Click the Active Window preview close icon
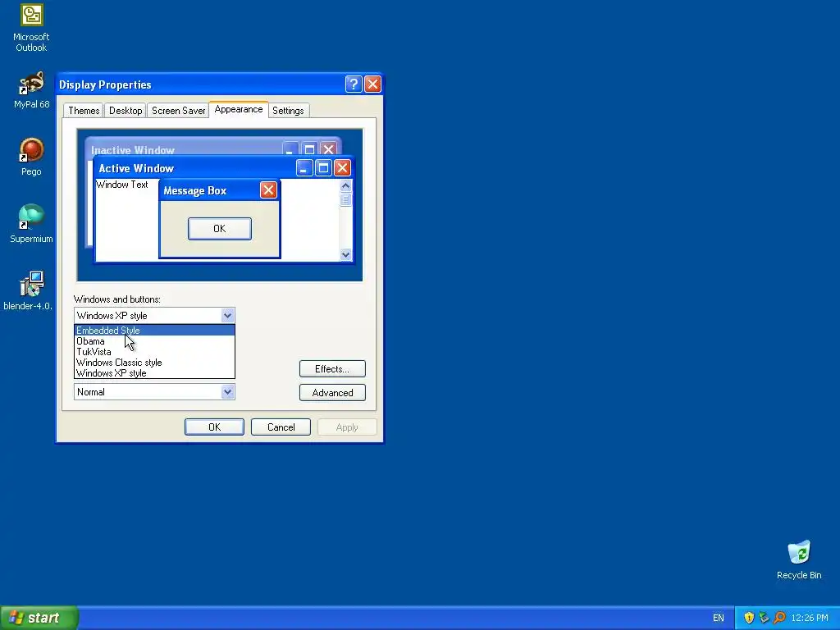The height and width of the screenshot is (630, 840). point(342,168)
